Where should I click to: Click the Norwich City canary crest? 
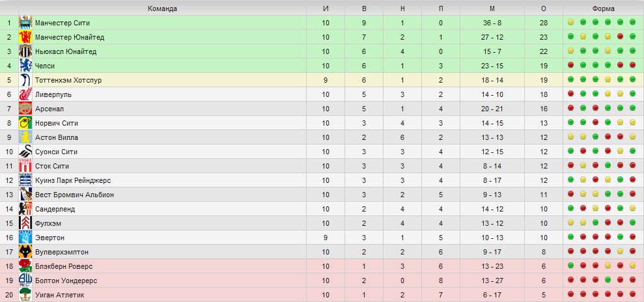(x=25, y=123)
